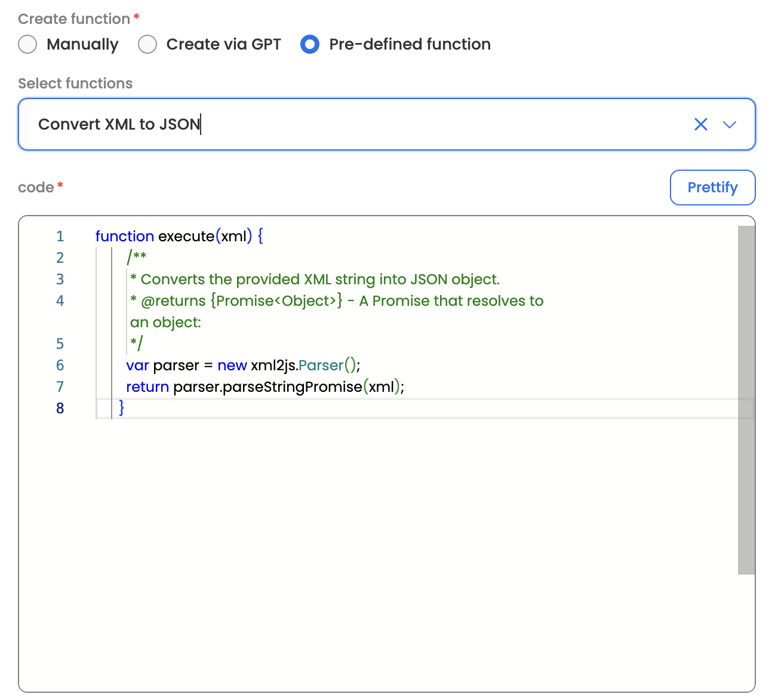This screenshot has width=775, height=700.
Task: Place cursor at the closing brace on line 8
Action: coord(122,409)
